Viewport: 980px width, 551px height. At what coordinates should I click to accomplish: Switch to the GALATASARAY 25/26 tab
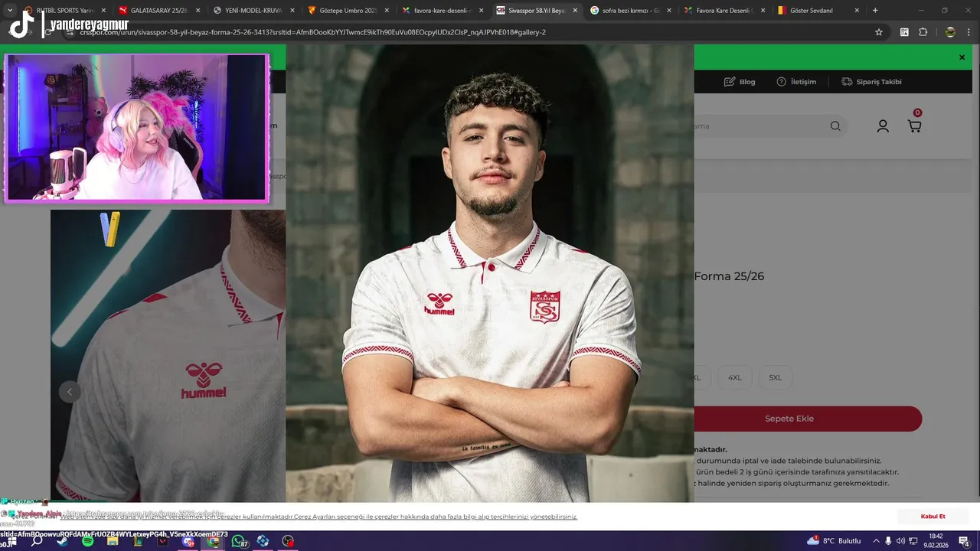click(x=159, y=11)
